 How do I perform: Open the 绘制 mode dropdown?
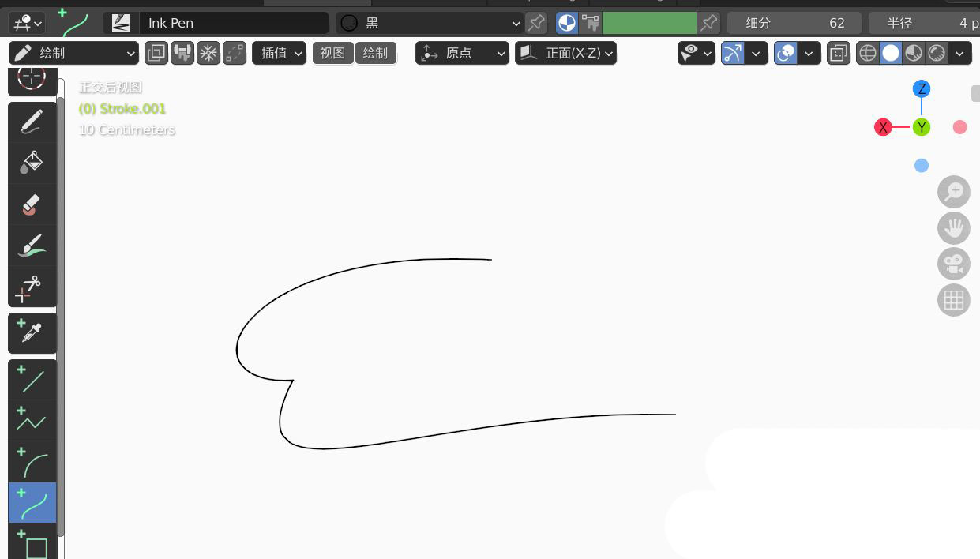(74, 53)
